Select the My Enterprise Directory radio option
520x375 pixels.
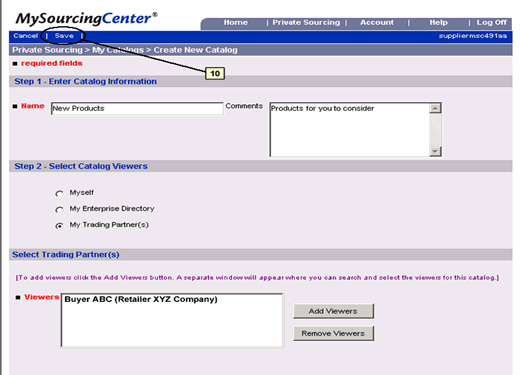59,209
